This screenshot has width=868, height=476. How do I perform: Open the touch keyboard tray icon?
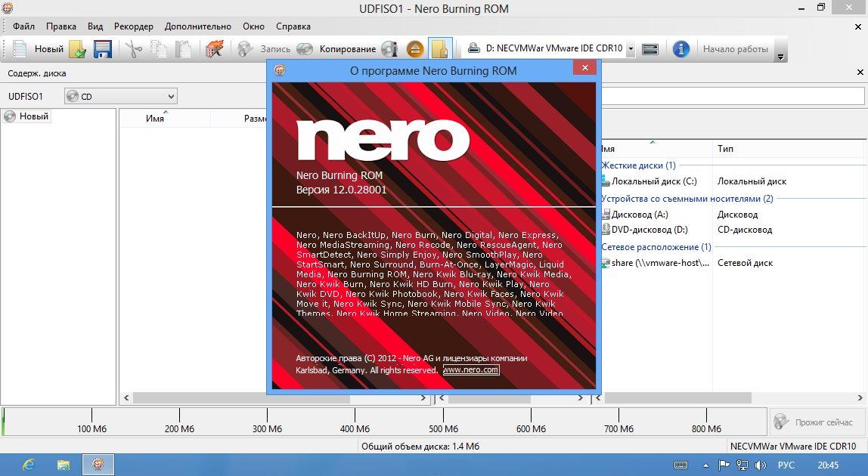681,465
